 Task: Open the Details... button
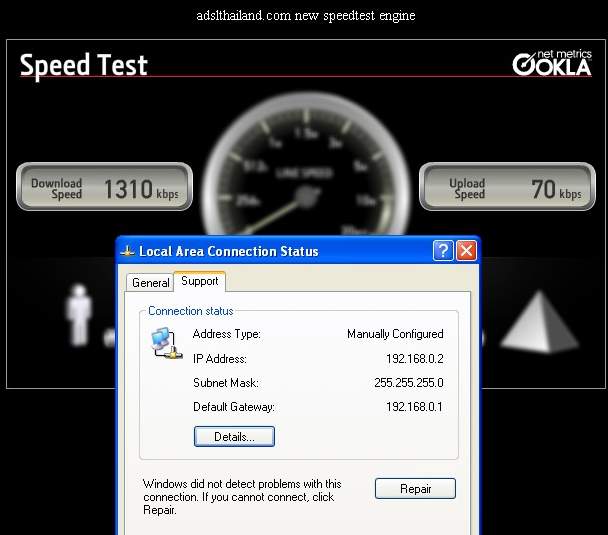[234, 437]
